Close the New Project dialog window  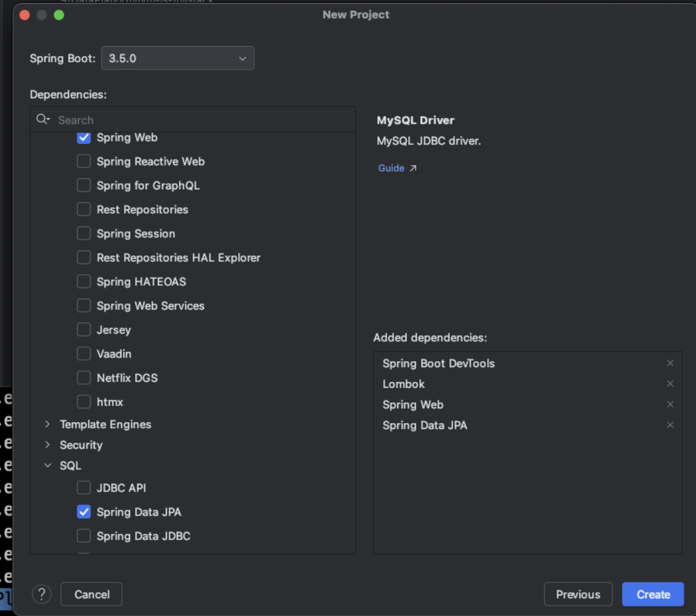24,15
